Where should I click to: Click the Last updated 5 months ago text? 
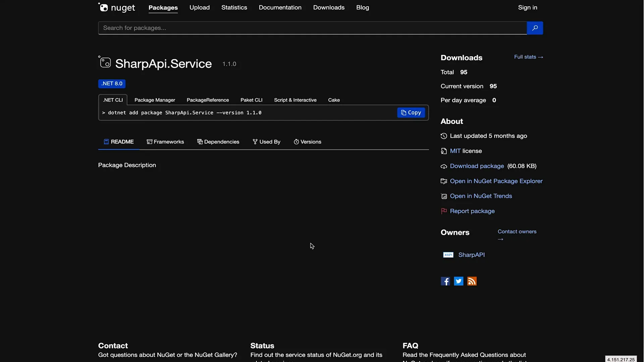tap(488, 136)
